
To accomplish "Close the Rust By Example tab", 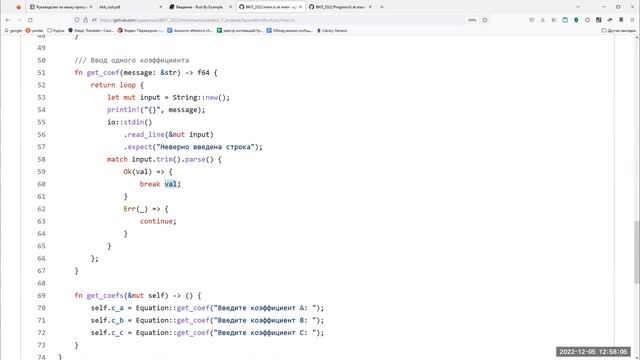I will point(230,7).
